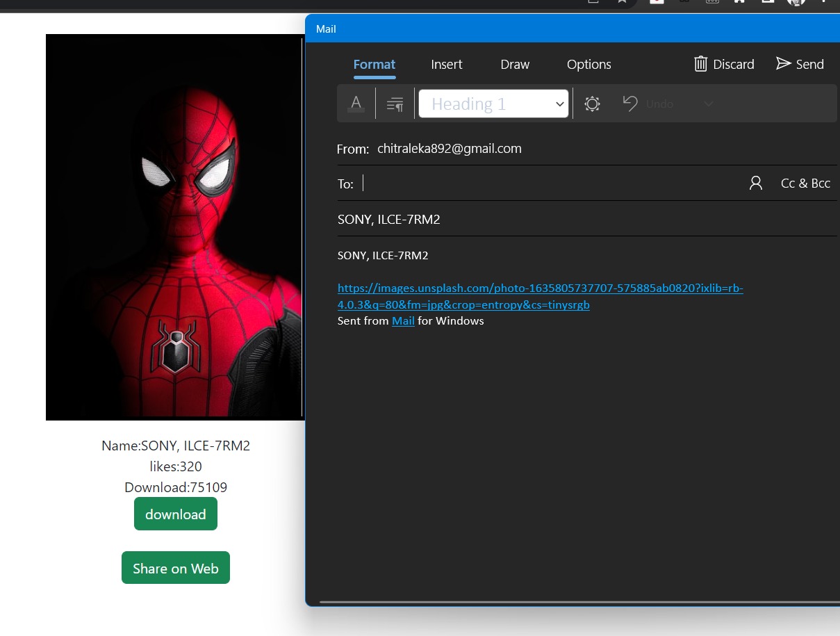This screenshot has width=840, height=636.
Task: Click the likes:320 text
Action: [x=176, y=466]
